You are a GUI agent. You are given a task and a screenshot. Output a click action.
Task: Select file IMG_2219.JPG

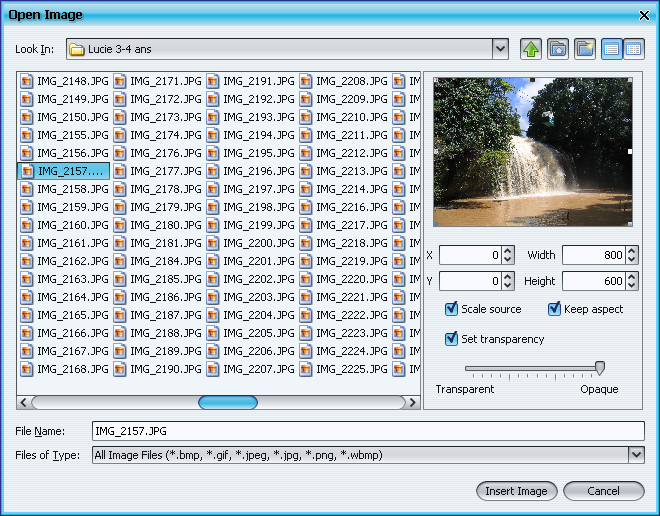(x=343, y=261)
